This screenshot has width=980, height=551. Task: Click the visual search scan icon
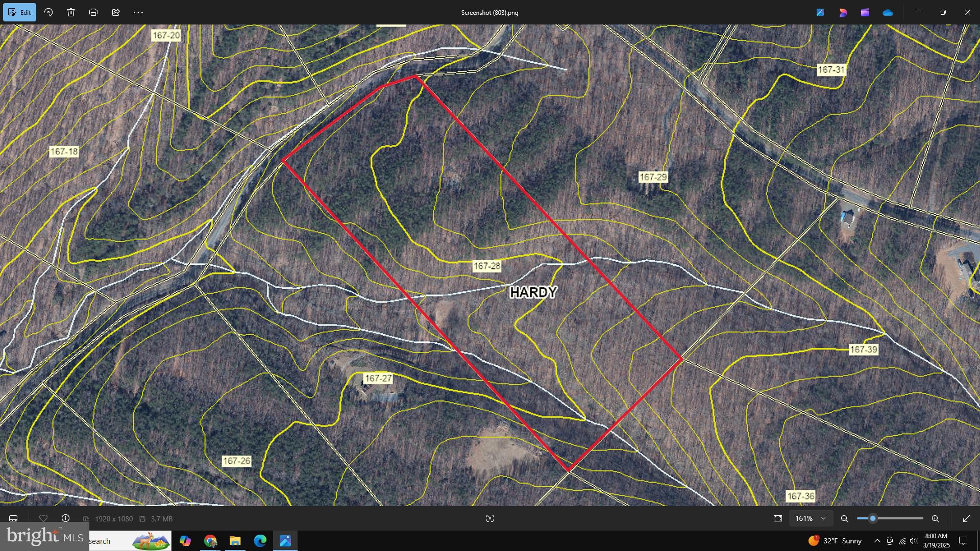click(x=490, y=518)
